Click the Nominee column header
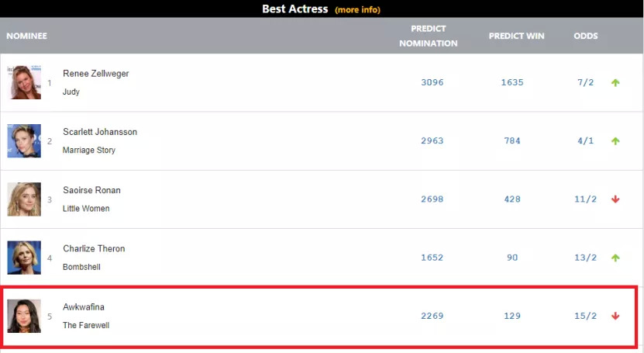This screenshot has width=644, height=353. (27, 36)
